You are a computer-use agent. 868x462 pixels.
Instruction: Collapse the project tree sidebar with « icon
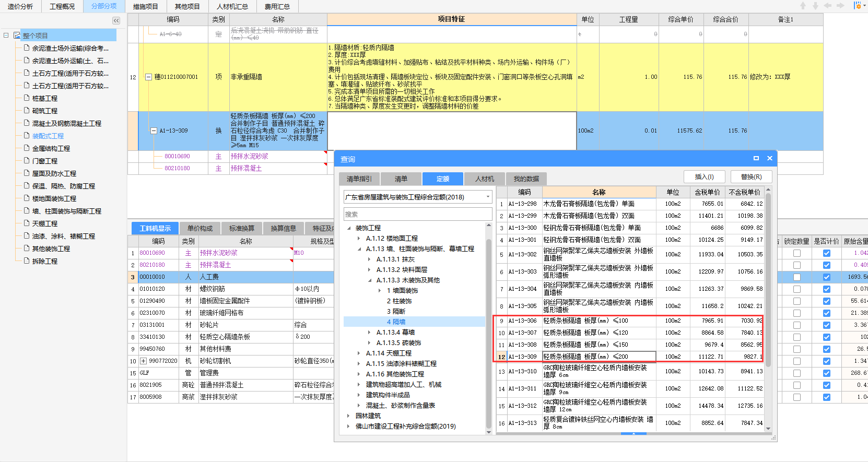[116, 21]
